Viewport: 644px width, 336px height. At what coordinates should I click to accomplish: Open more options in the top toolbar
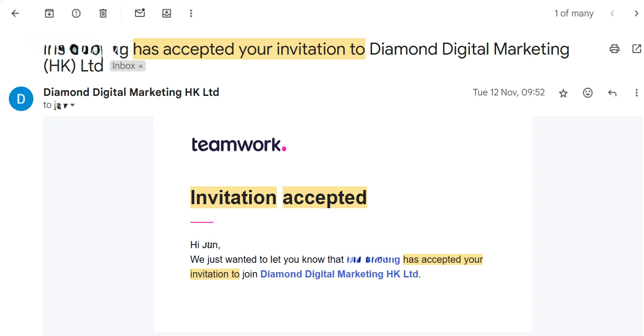[191, 13]
